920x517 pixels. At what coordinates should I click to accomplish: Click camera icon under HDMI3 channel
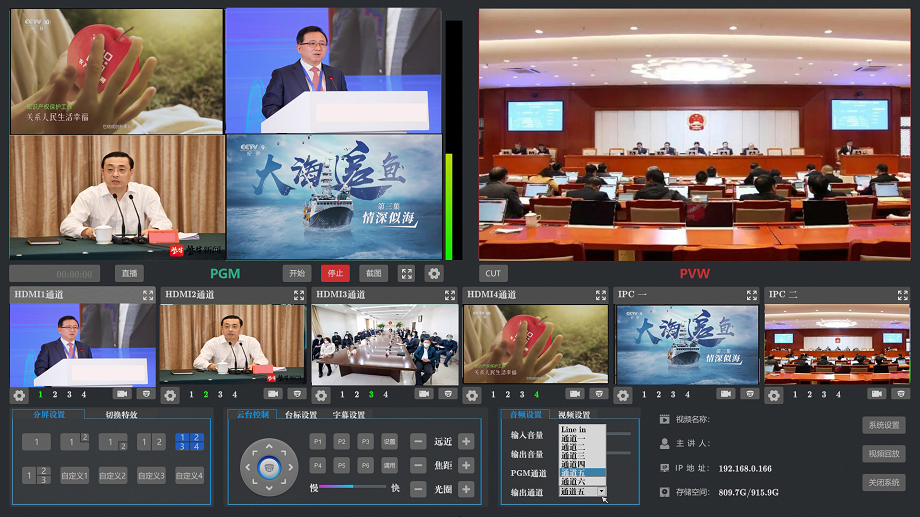424,394
